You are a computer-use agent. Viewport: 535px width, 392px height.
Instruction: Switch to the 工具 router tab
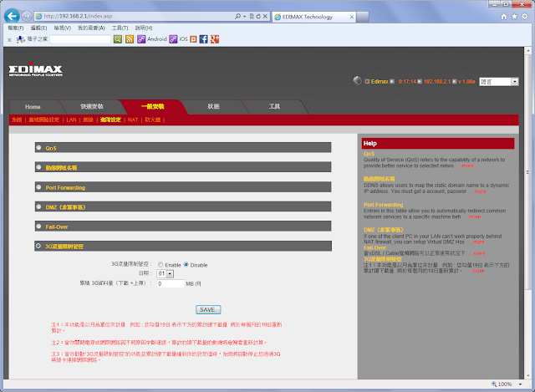coord(274,107)
